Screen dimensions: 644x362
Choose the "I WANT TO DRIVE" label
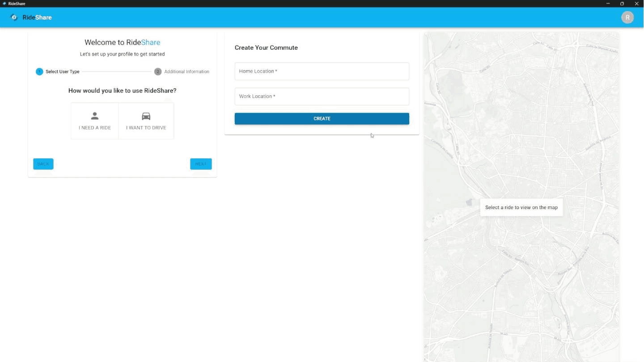click(146, 128)
